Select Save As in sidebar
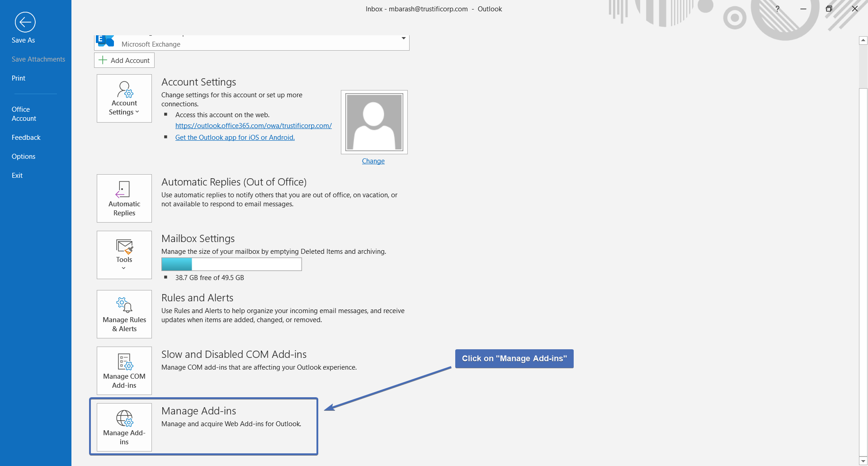The image size is (868, 466). click(23, 40)
